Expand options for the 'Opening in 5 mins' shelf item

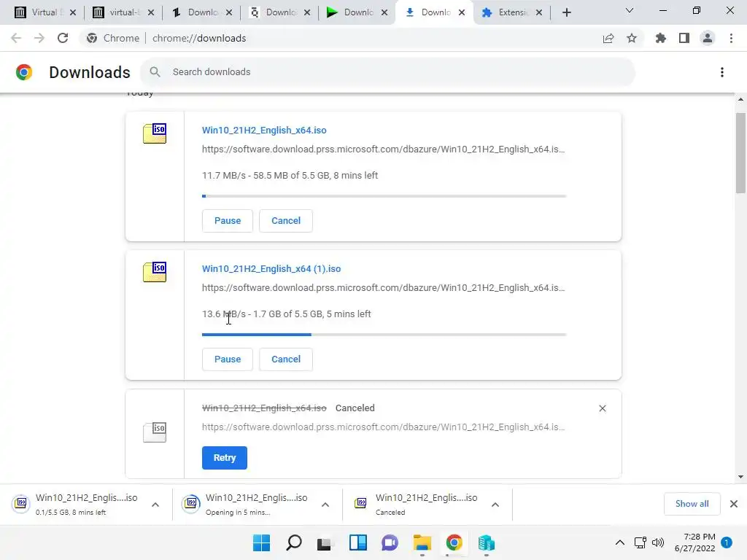[x=325, y=505]
